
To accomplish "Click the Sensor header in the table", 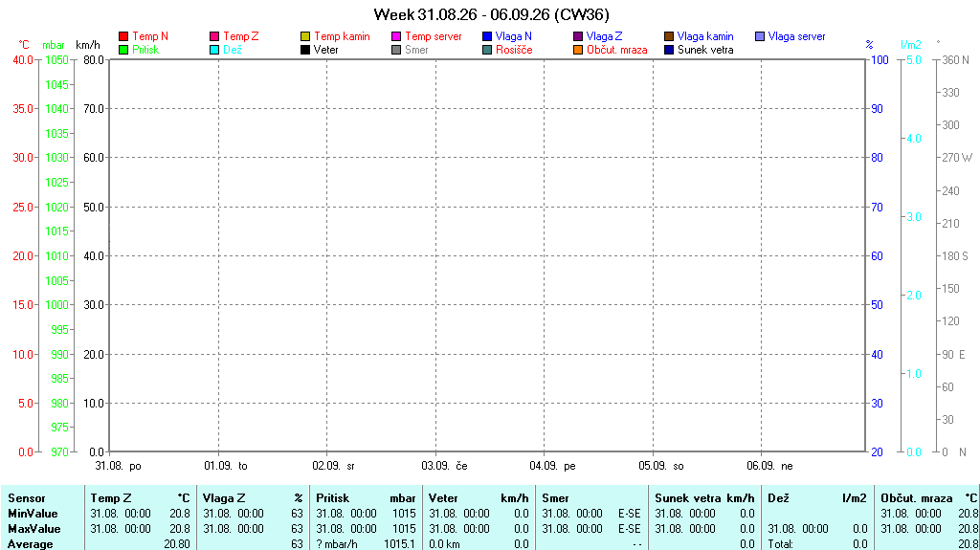I will click(x=26, y=498).
